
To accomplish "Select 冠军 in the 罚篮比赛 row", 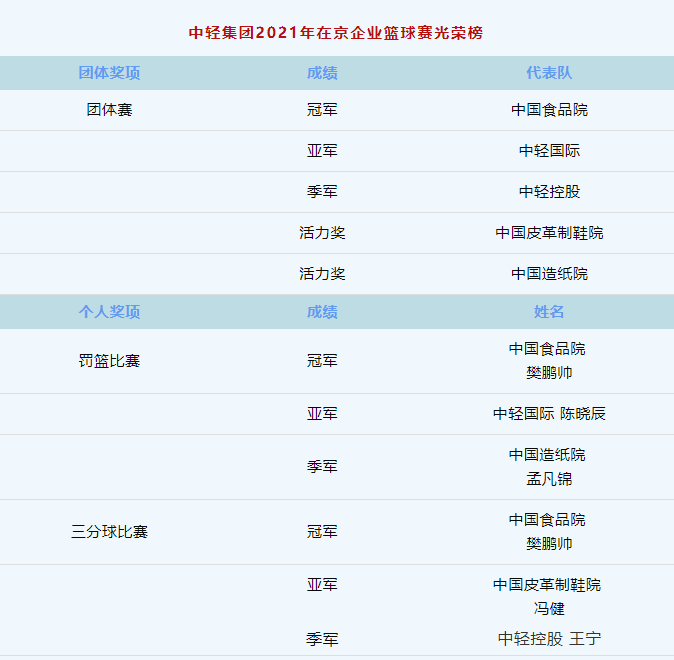I will [322, 361].
